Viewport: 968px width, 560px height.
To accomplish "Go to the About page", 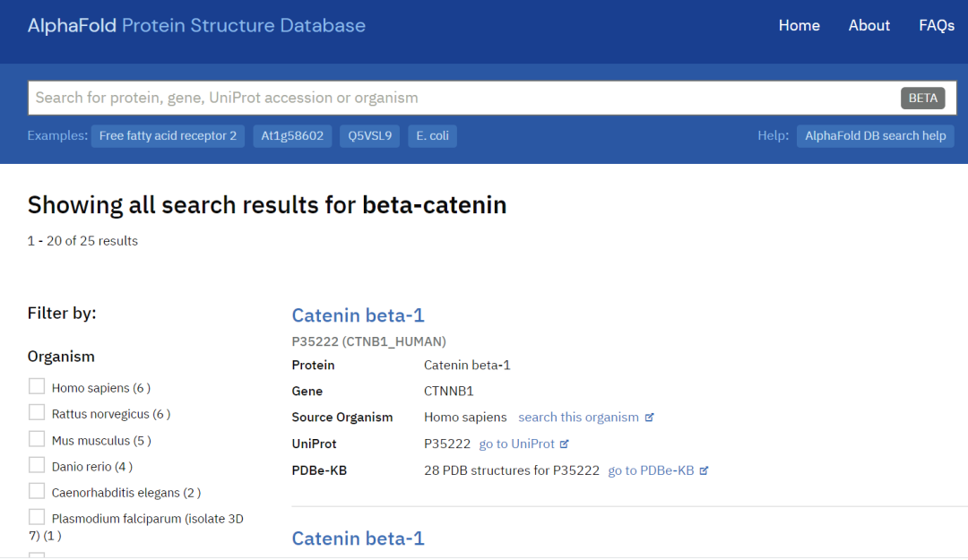I will [869, 25].
